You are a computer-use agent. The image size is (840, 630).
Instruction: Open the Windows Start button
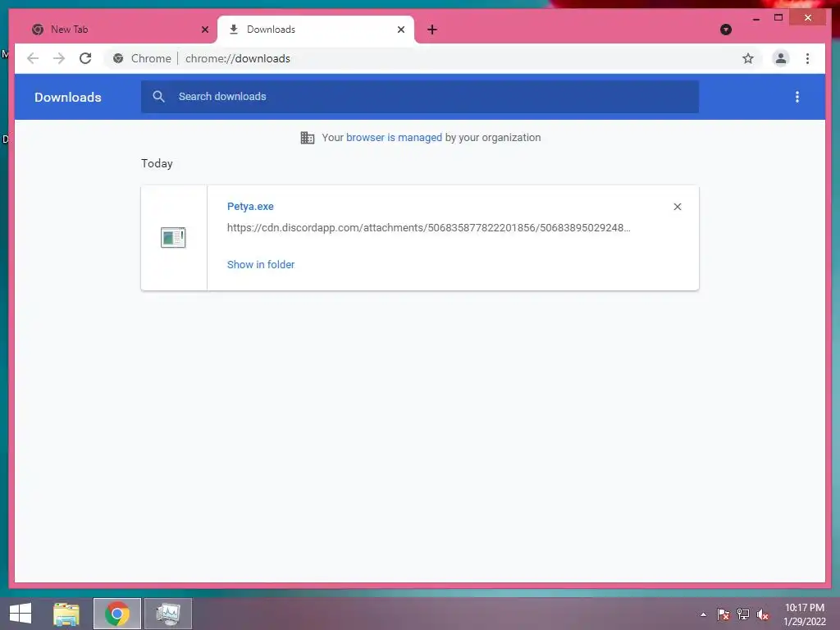tap(21, 614)
